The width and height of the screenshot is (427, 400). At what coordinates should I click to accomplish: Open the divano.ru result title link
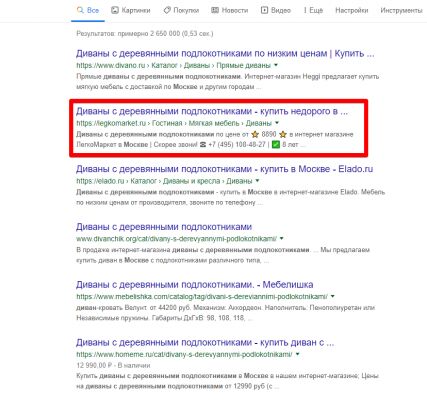pyautogui.click(x=225, y=53)
